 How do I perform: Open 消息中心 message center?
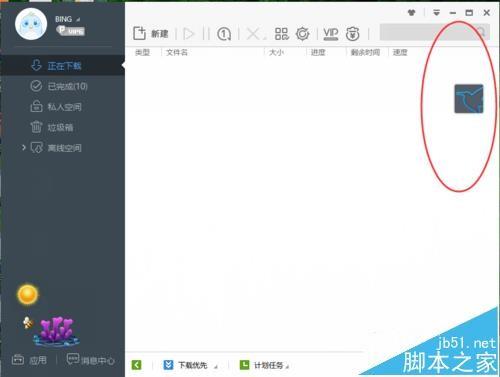point(90,360)
